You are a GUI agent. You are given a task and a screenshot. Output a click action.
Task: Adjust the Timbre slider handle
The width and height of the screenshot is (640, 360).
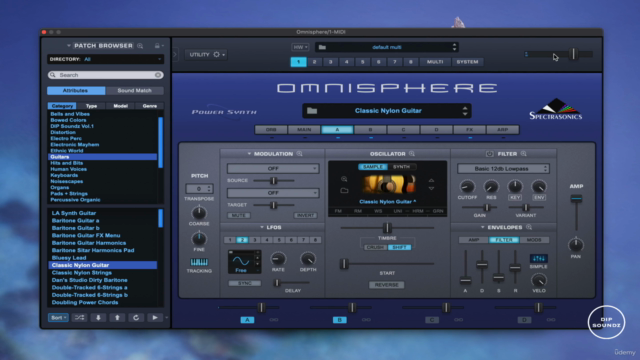click(387, 228)
